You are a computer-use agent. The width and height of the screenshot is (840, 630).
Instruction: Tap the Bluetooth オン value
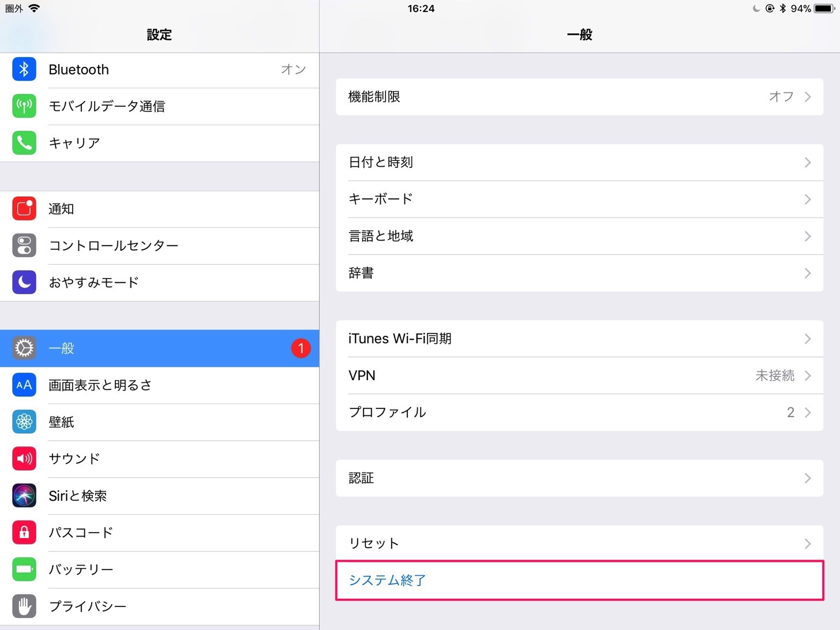(294, 69)
